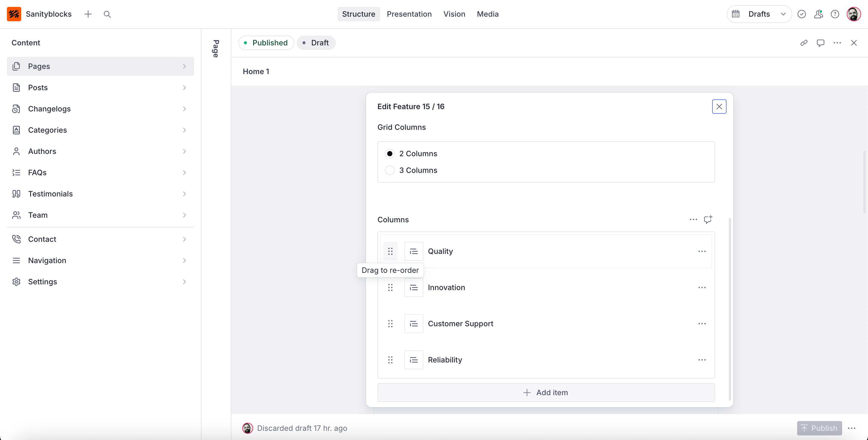Click drag handle for Customer Support
This screenshot has width=868, height=440.
390,324
